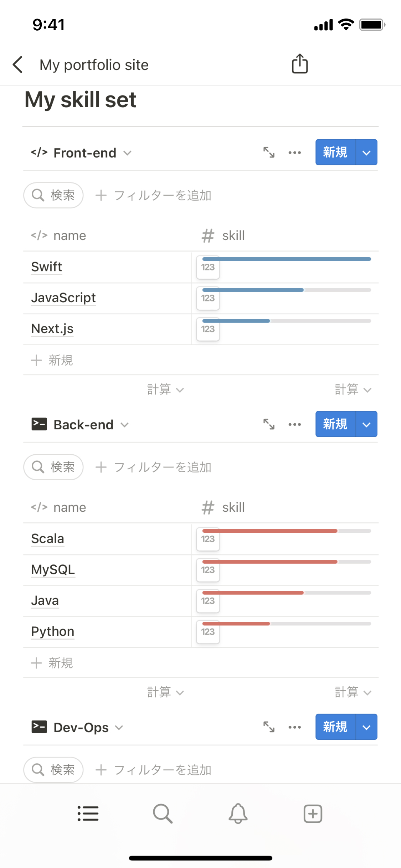Screen dimensions: 401x868
Task: Open the Dev-Ops three-dot options
Action: (x=295, y=727)
